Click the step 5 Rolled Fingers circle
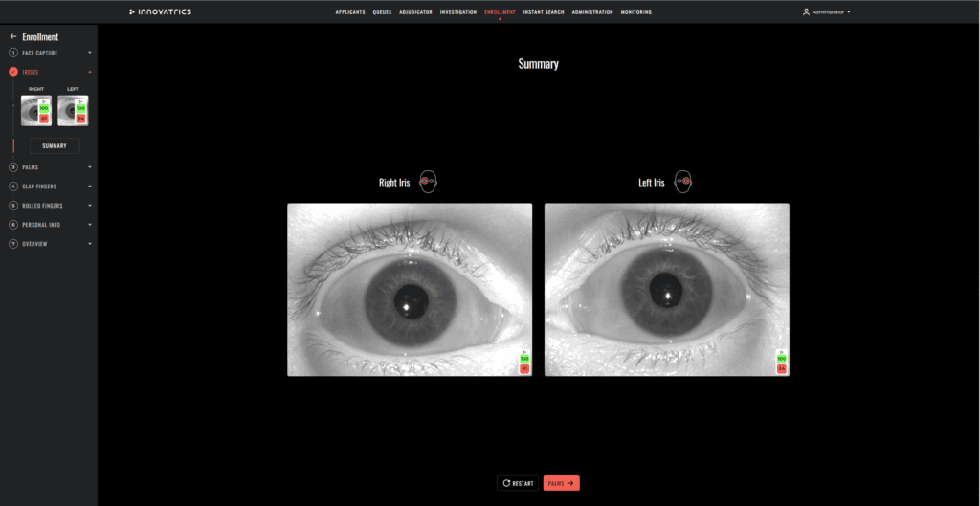Image resolution: width=980 pixels, height=506 pixels. (x=13, y=206)
